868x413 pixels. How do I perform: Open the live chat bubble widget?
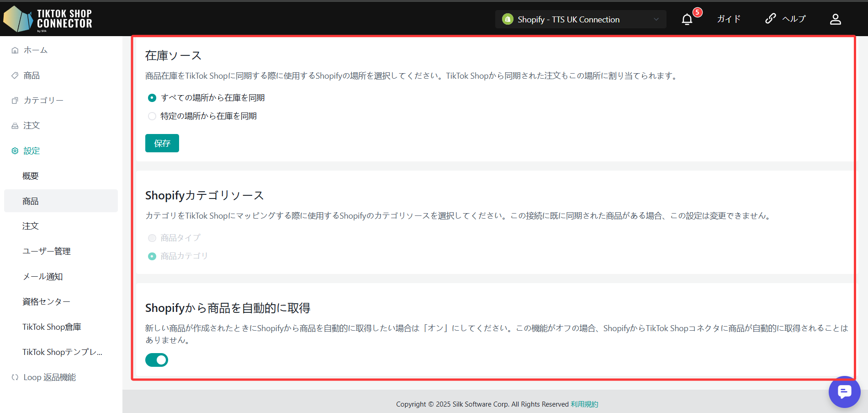(x=844, y=392)
